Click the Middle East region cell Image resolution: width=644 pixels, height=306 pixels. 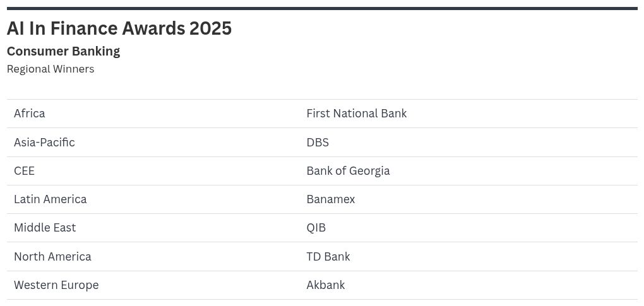(x=45, y=228)
